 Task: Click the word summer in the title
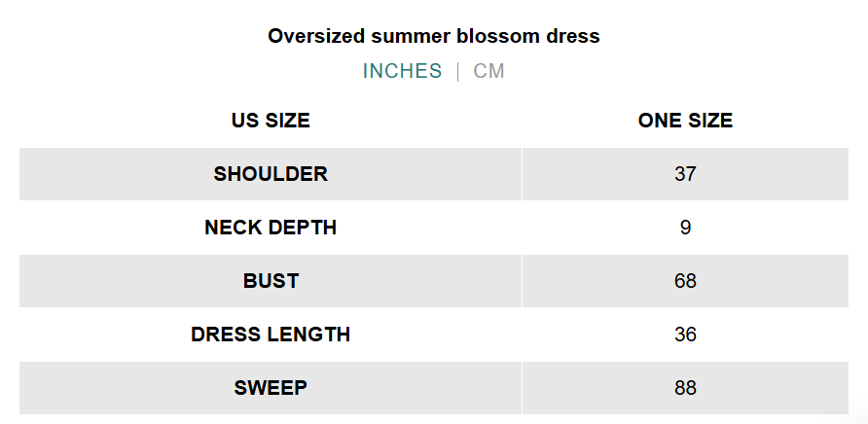(412, 36)
